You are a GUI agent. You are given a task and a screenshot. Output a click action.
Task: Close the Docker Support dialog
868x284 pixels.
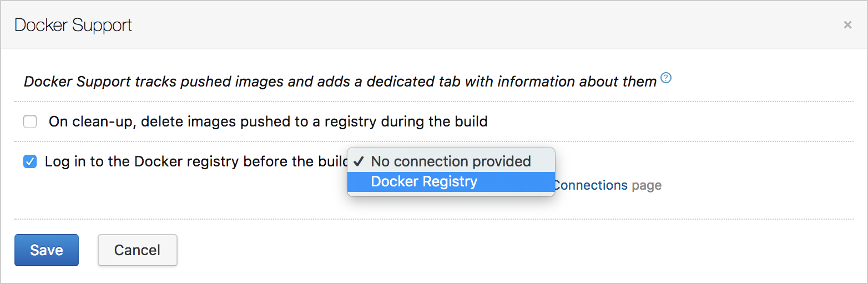pos(847,25)
